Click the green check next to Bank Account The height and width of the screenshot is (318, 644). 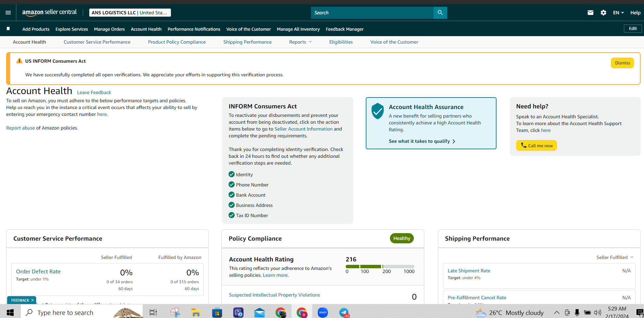pos(232,195)
